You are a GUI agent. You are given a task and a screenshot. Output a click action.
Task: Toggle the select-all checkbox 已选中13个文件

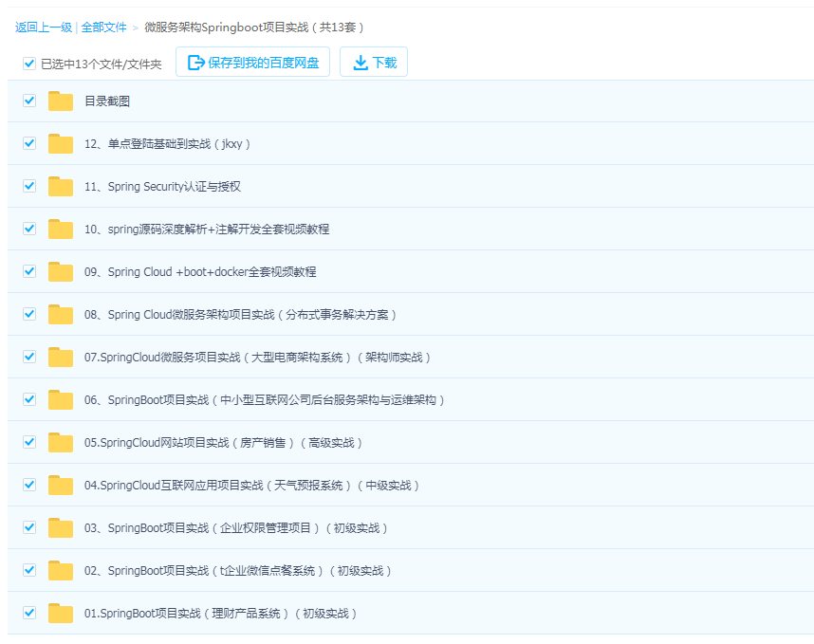(29, 64)
